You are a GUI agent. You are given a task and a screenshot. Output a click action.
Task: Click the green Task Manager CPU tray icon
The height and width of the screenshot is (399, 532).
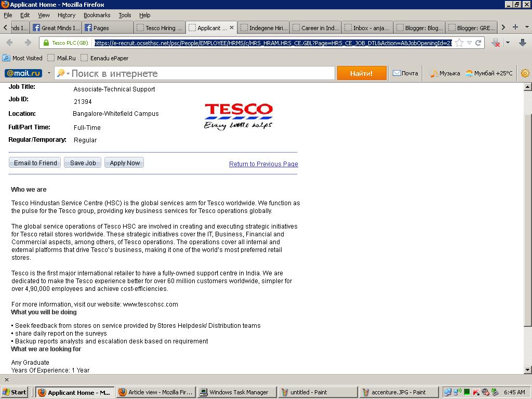467,392
